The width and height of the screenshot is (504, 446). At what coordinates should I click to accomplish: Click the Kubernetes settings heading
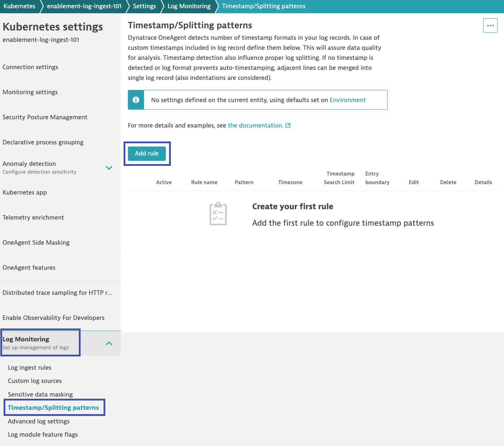pyautogui.click(x=53, y=27)
